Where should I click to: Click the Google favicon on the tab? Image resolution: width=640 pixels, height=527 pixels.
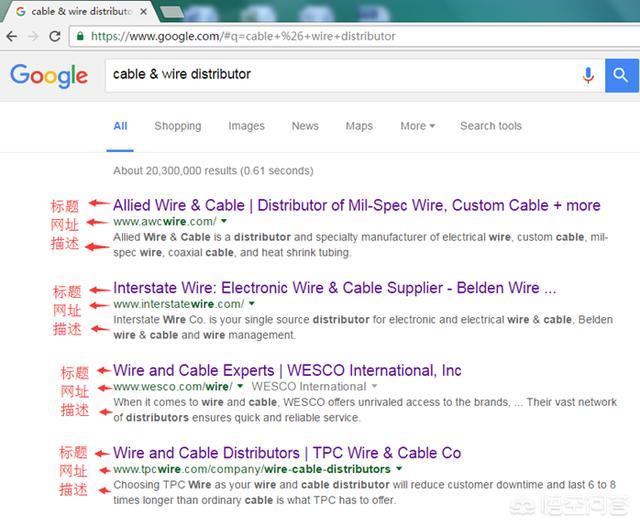tap(20, 11)
